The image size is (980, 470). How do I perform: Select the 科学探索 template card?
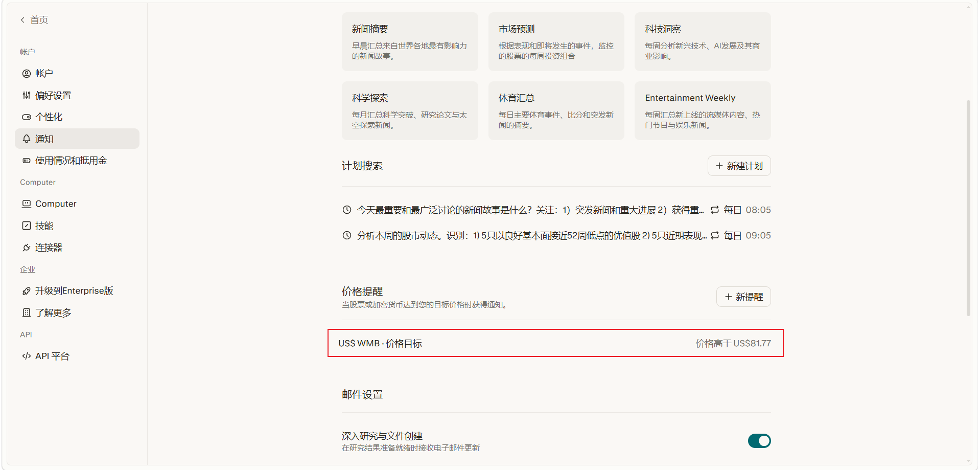[410, 110]
